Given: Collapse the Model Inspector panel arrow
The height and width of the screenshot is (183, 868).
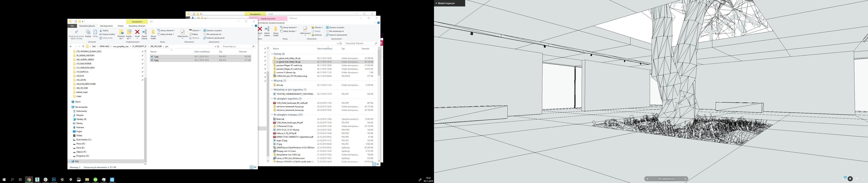Looking at the screenshot, I should click(x=436, y=3).
